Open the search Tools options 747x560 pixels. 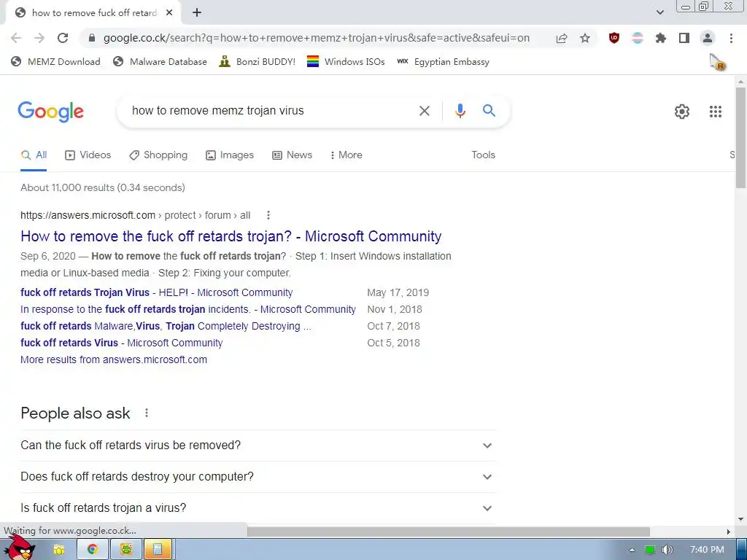(x=483, y=155)
